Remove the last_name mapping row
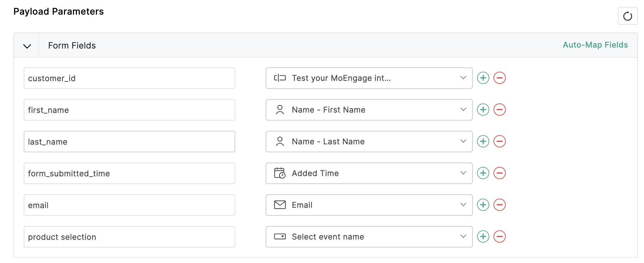The width and height of the screenshot is (644, 263). (499, 142)
